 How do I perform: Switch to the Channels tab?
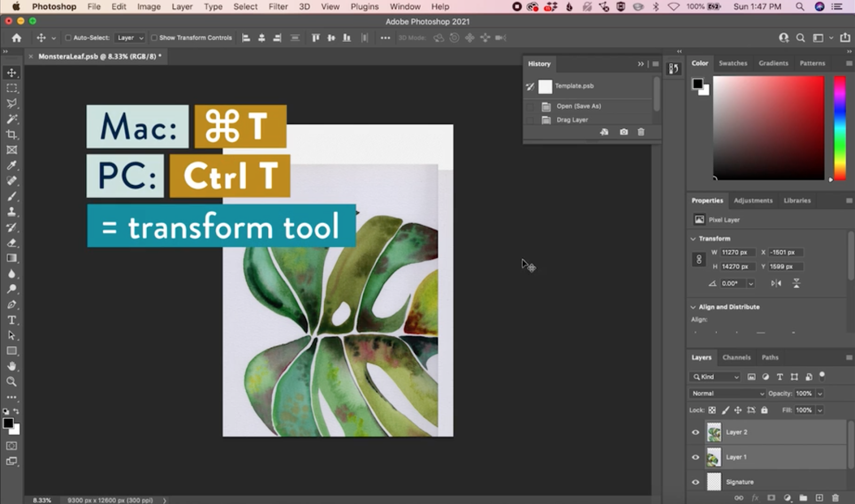[737, 357]
